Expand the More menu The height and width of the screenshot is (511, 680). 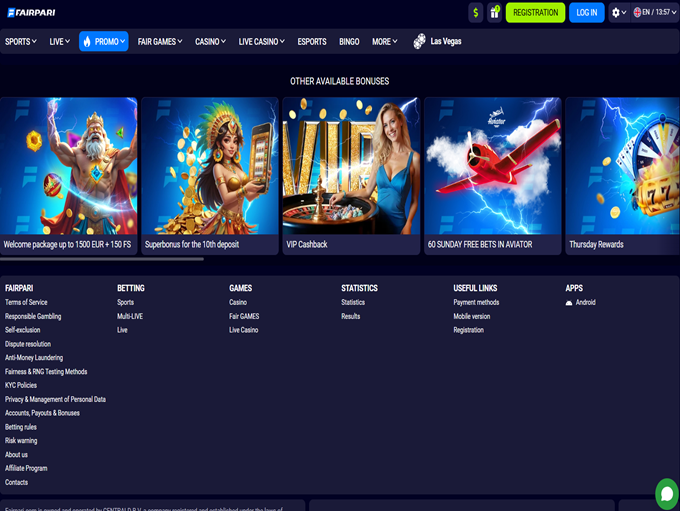(x=384, y=42)
